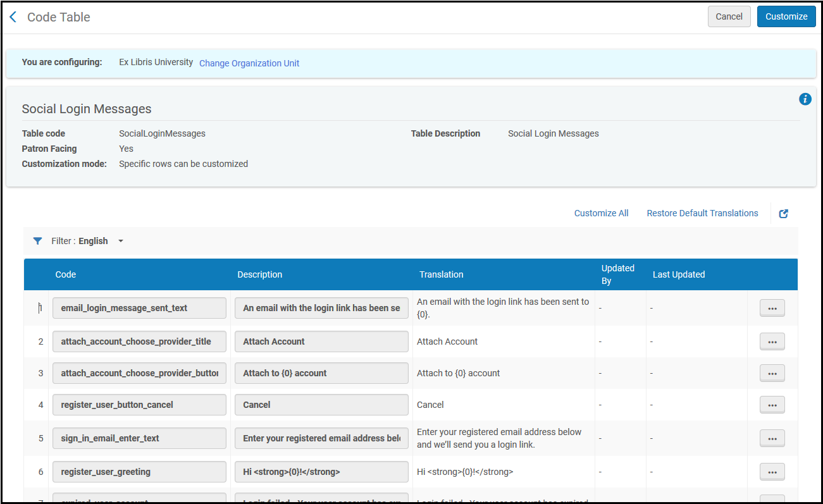The height and width of the screenshot is (504, 823).
Task: Click the Cancel description field in row 4
Action: (x=321, y=405)
